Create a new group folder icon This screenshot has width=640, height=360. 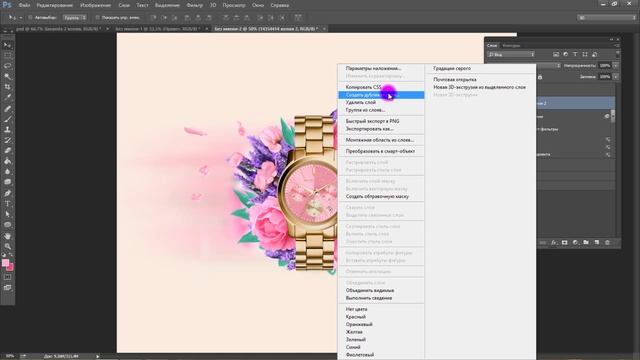click(586, 242)
